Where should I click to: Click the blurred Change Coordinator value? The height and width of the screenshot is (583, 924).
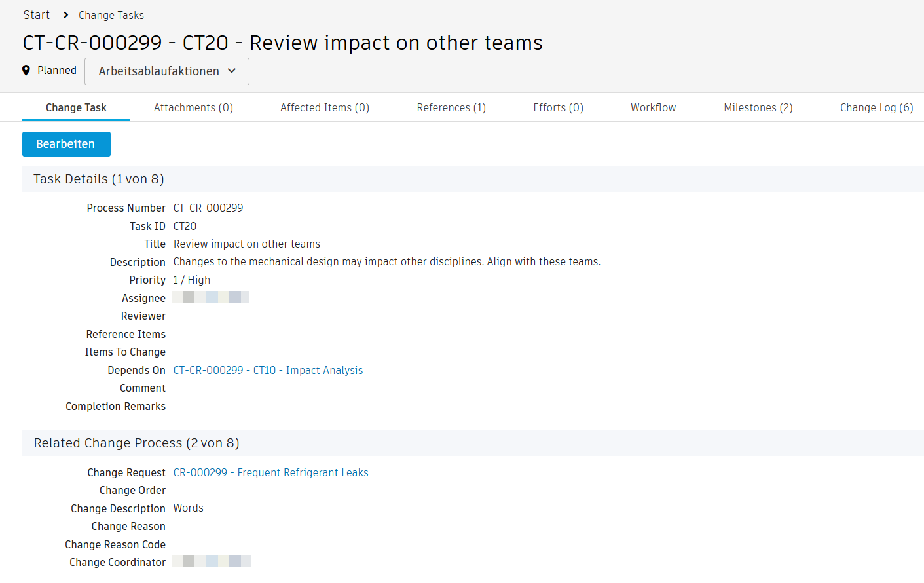click(x=212, y=562)
